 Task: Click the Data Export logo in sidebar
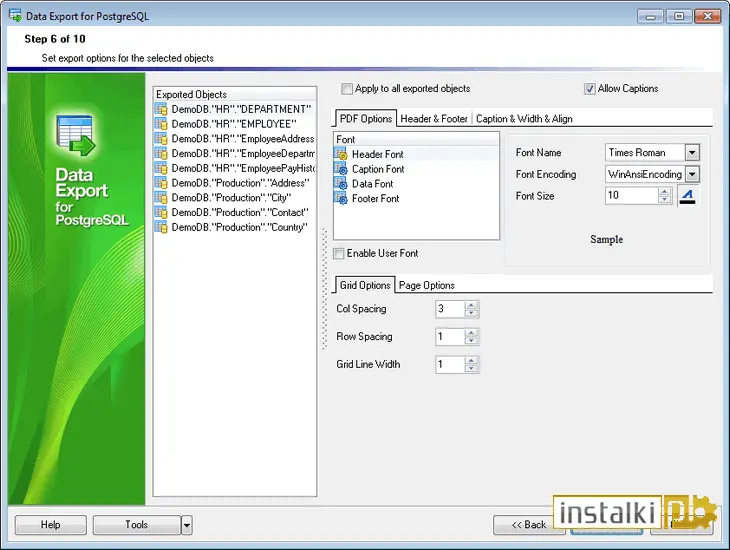[76, 136]
